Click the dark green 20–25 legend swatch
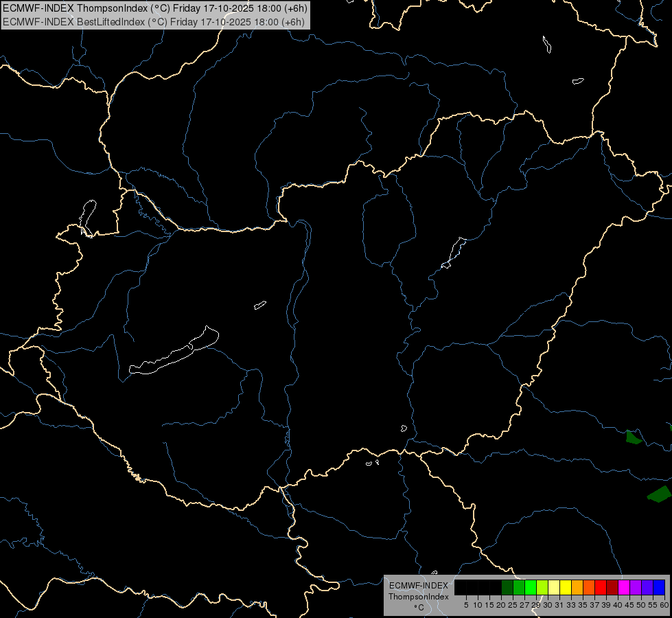 coord(507,587)
